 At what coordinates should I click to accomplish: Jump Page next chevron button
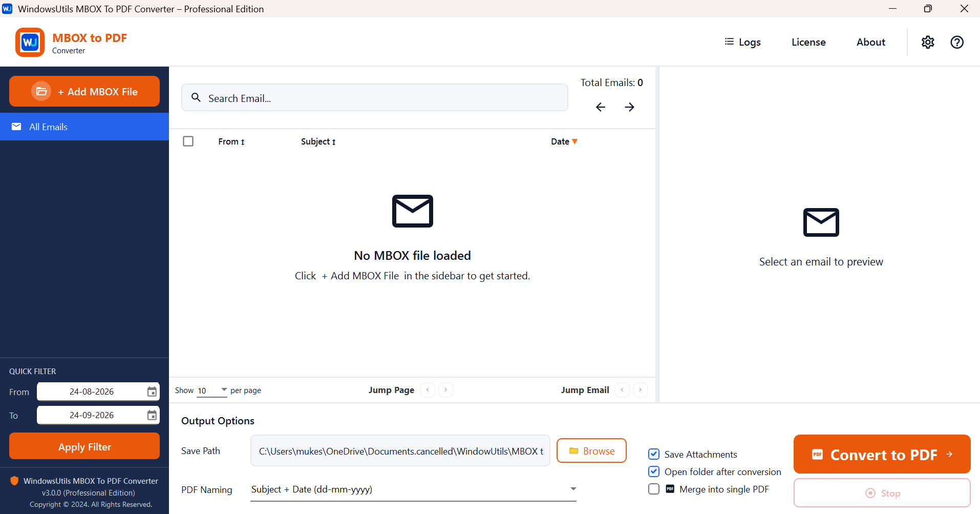coord(446,390)
